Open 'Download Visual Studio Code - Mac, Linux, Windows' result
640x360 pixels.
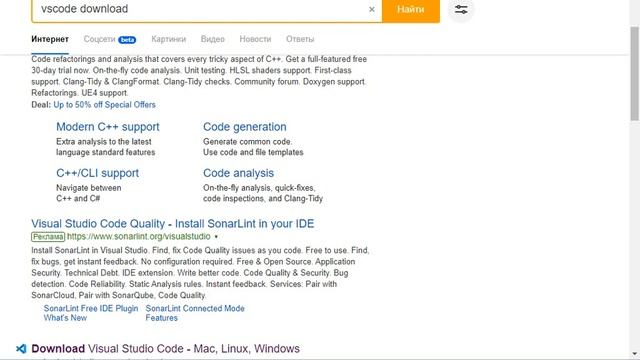pyautogui.click(x=165, y=349)
